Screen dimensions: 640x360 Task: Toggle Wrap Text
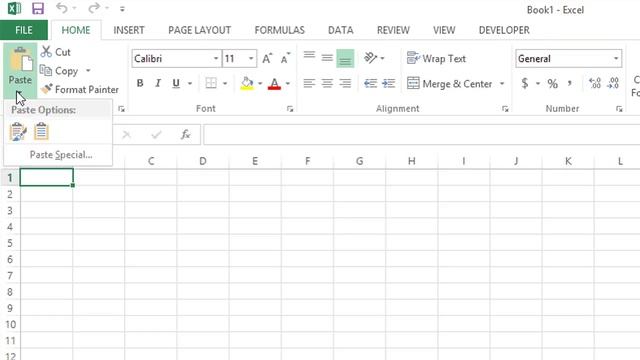436,58
